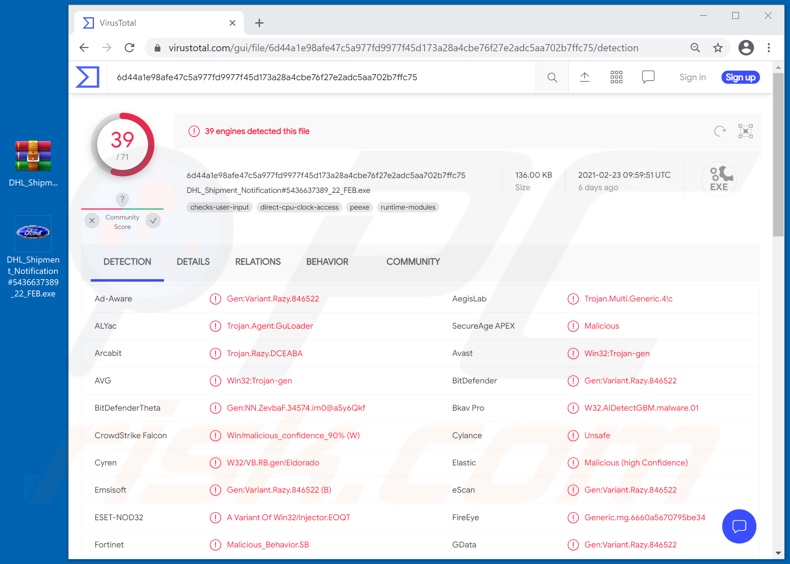Viewport: 790px width, 564px height.
Task: Click the EXE file type icon
Action: click(719, 179)
